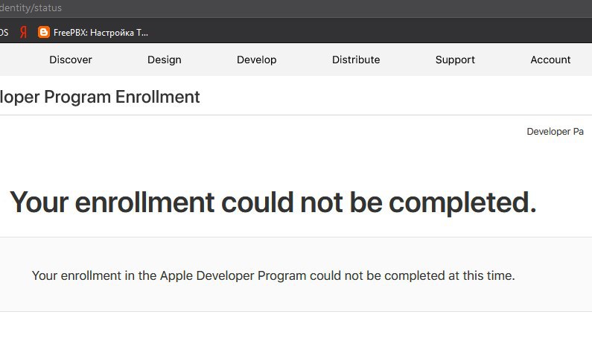Screen dimensions: 592x364
Task: Click the browser address bar URL
Action: tap(31, 8)
